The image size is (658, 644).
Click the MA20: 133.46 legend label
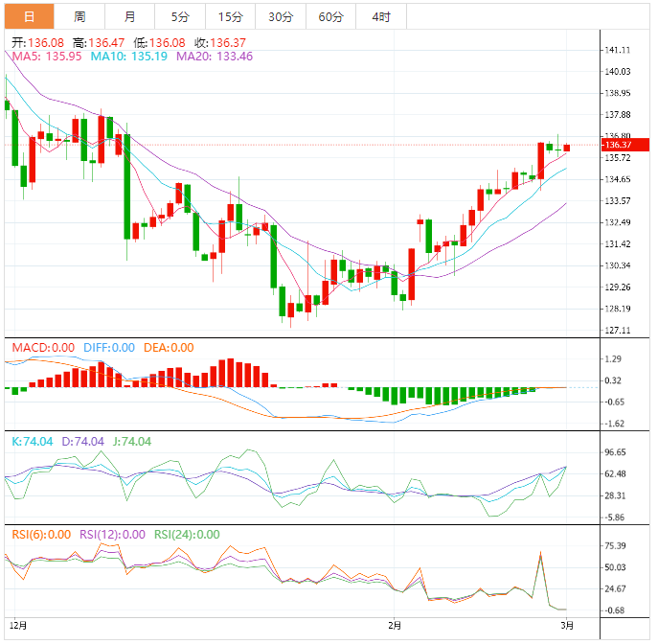(x=215, y=57)
